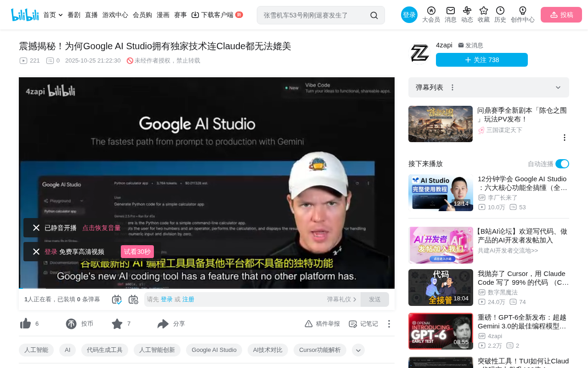
Task: Open 漫画 in navigation
Action: 163,15
